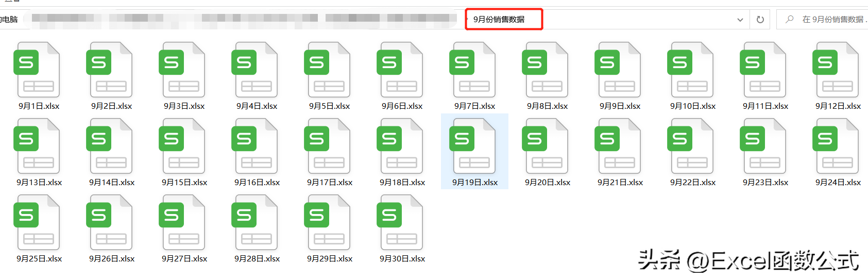Click the 9月15日.xlsx file icon

coord(182,146)
